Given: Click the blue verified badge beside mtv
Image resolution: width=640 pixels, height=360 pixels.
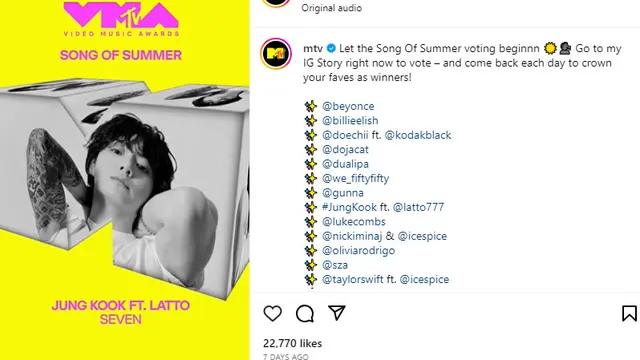Looking at the screenshot, I should pyautogui.click(x=331, y=48).
